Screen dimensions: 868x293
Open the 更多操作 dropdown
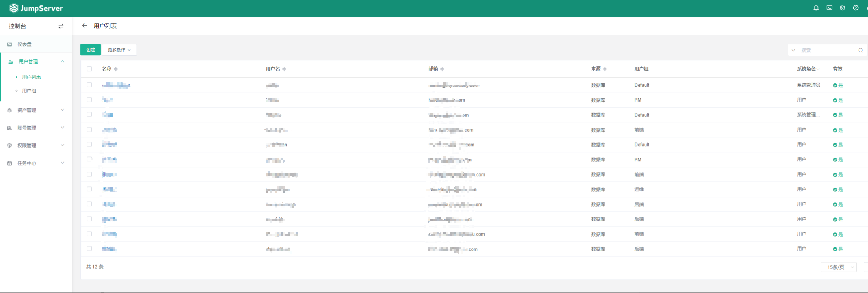click(119, 50)
